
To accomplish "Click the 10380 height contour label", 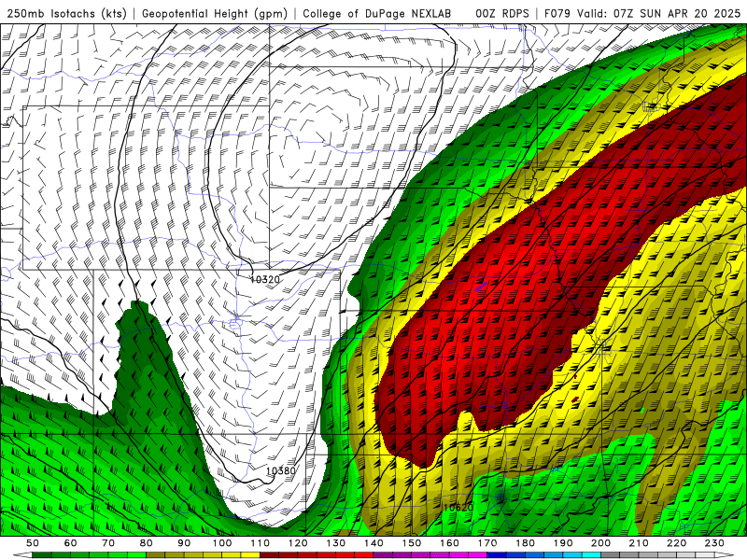I will (x=281, y=471).
